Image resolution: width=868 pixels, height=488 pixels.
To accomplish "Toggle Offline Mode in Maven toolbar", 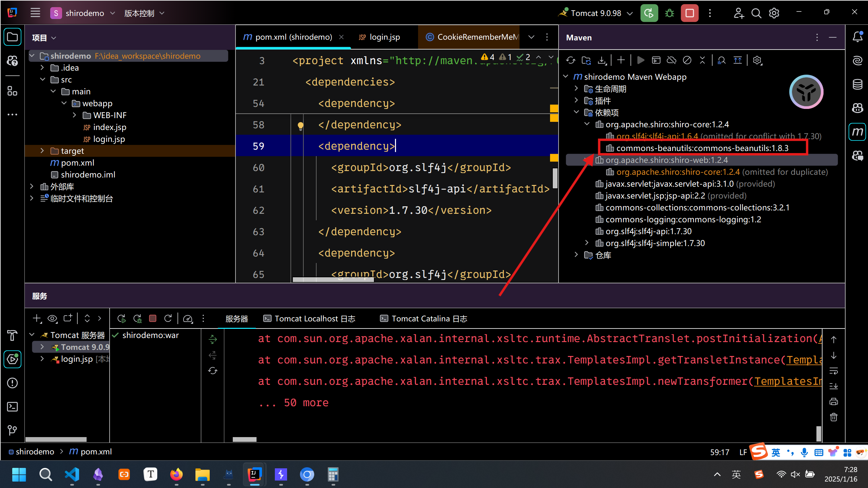I will pyautogui.click(x=672, y=60).
